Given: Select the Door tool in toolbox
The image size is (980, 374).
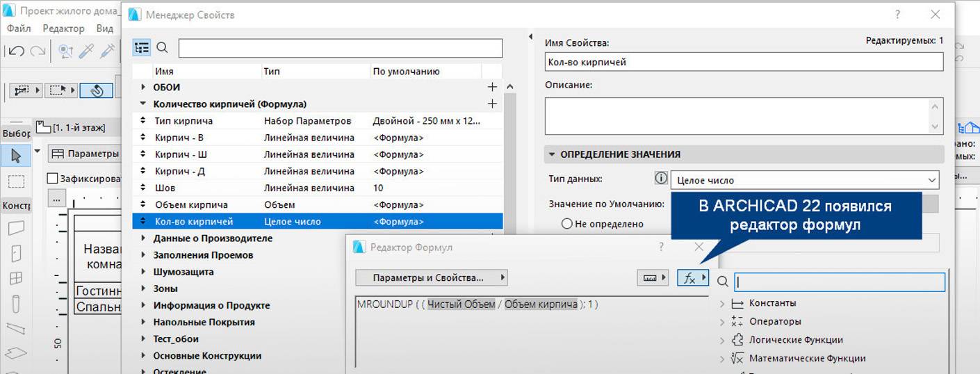Looking at the screenshot, I should coord(15,253).
